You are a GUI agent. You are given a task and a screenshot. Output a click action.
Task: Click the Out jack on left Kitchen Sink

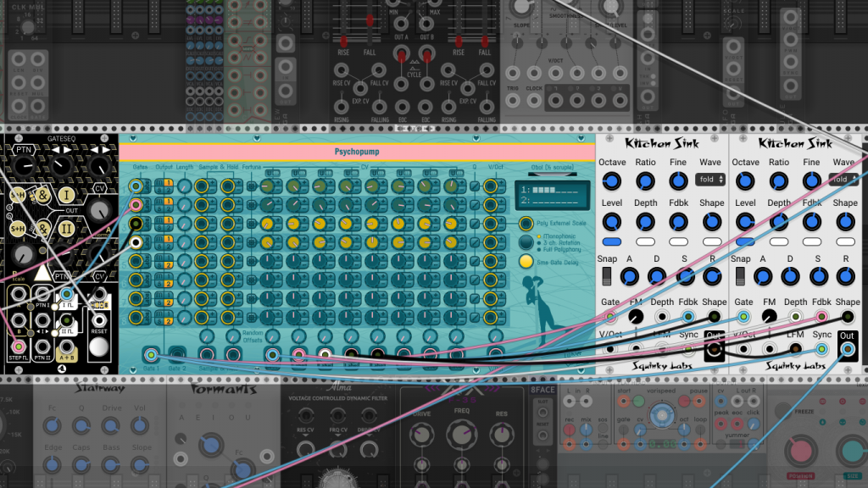(x=714, y=349)
